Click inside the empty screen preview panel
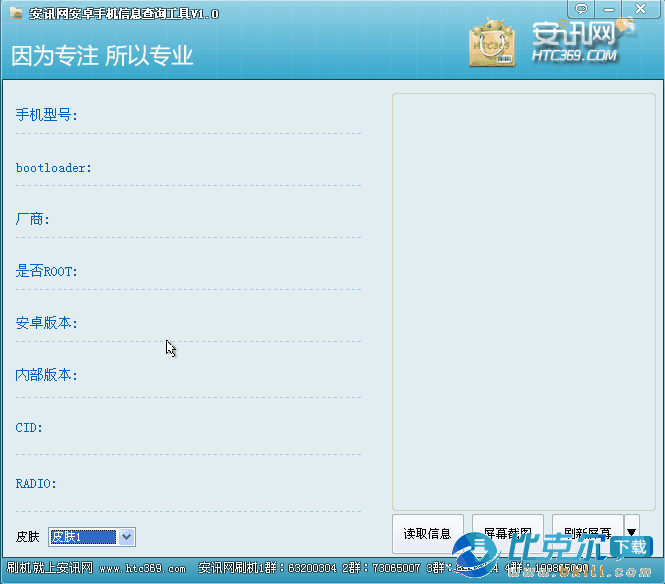The width and height of the screenshot is (665, 584). point(523,300)
